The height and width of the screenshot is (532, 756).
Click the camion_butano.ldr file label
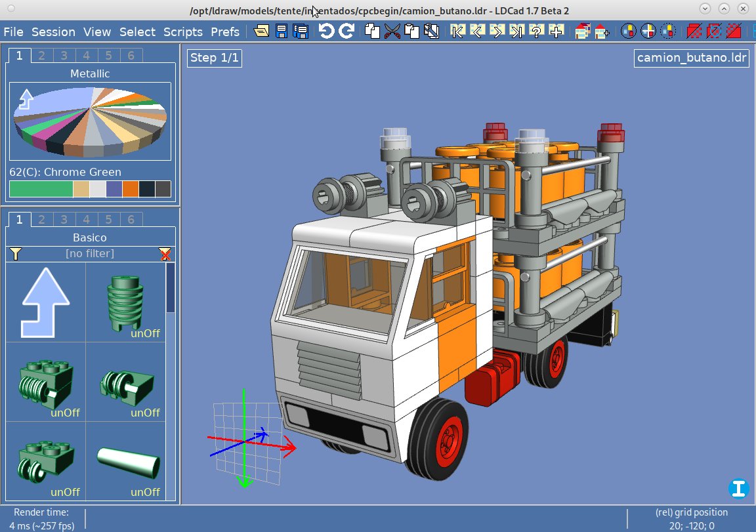tap(692, 58)
